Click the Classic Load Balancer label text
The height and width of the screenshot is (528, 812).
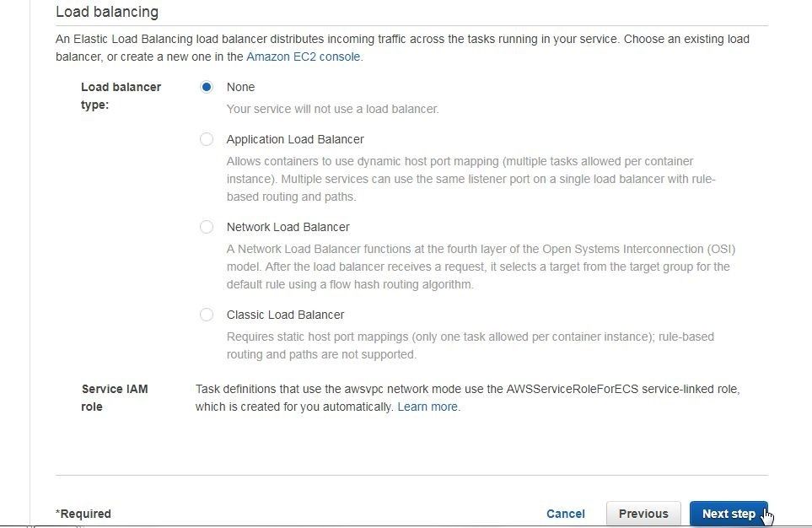[x=285, y=315]
